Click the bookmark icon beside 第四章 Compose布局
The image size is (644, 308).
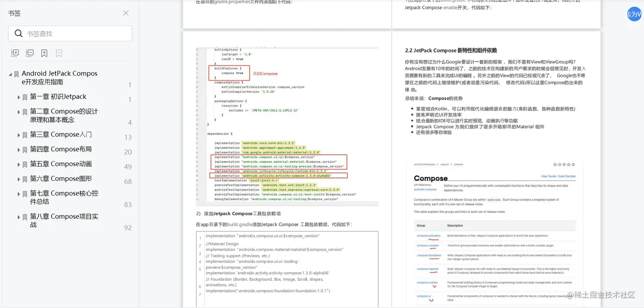click(x=25, y=150)
